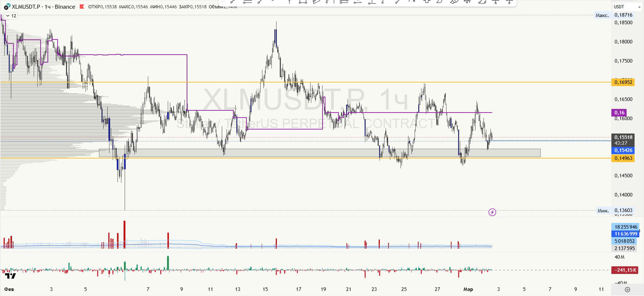Click date 23 on the time axis

(x=374, y=289)
